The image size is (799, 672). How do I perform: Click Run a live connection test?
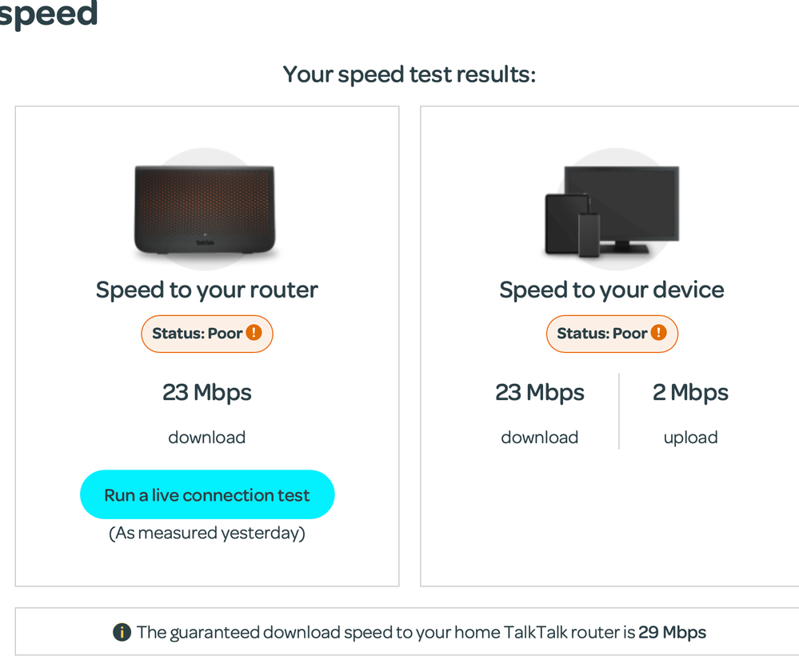(x=206, y=494)
